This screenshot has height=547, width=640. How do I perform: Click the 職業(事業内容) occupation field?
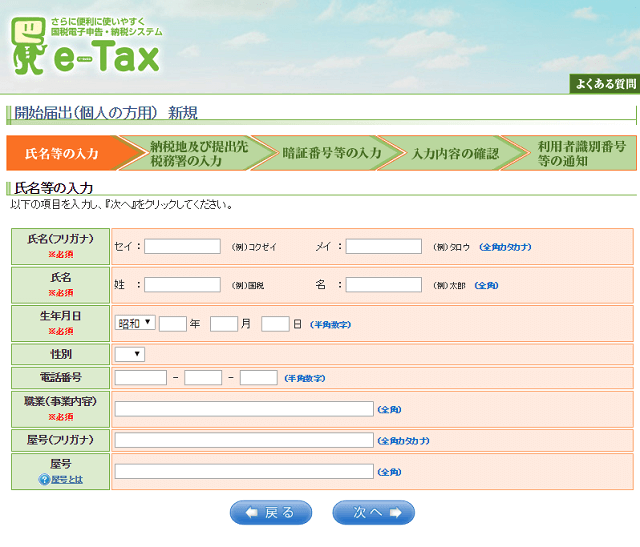(x=244, y=408)
